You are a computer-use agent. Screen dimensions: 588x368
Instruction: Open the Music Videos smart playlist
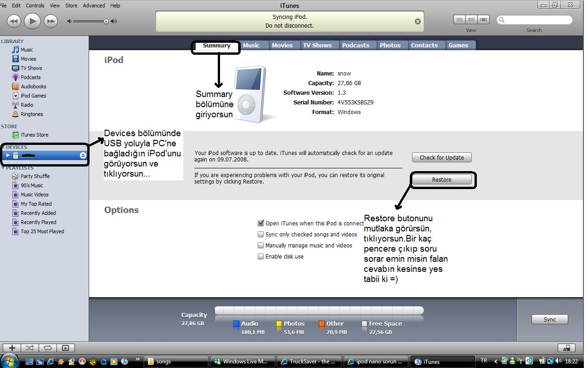[34, 195]
